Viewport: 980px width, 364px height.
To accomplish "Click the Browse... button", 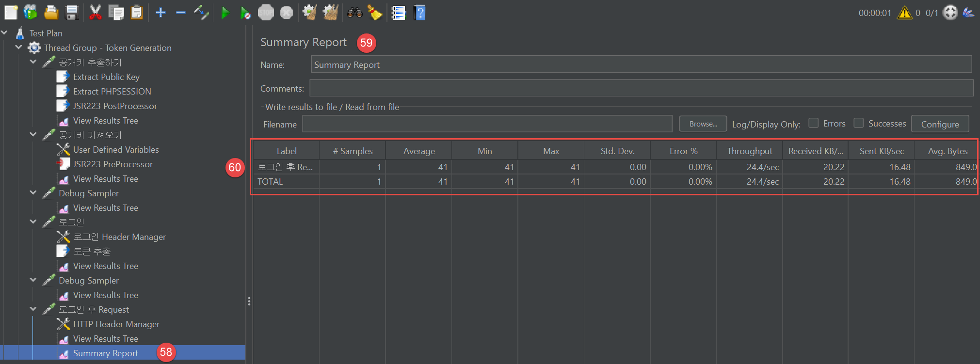I will (x=703, y=124).
